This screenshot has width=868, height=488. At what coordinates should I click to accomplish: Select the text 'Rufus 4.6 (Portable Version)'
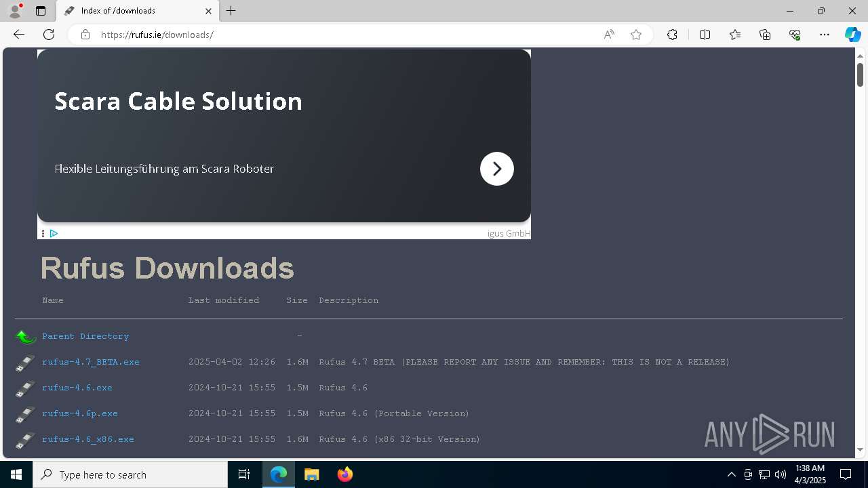pyautogui.click(x=394, y=413)
